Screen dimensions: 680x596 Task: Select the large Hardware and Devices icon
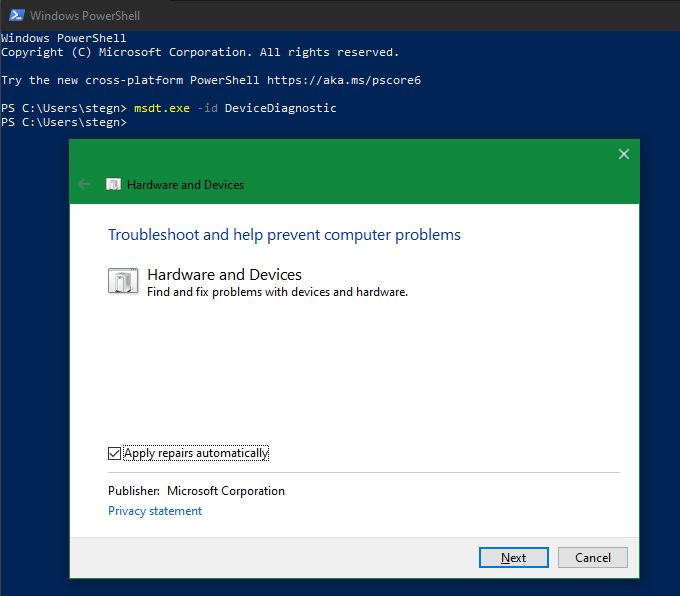coord(122,281)
